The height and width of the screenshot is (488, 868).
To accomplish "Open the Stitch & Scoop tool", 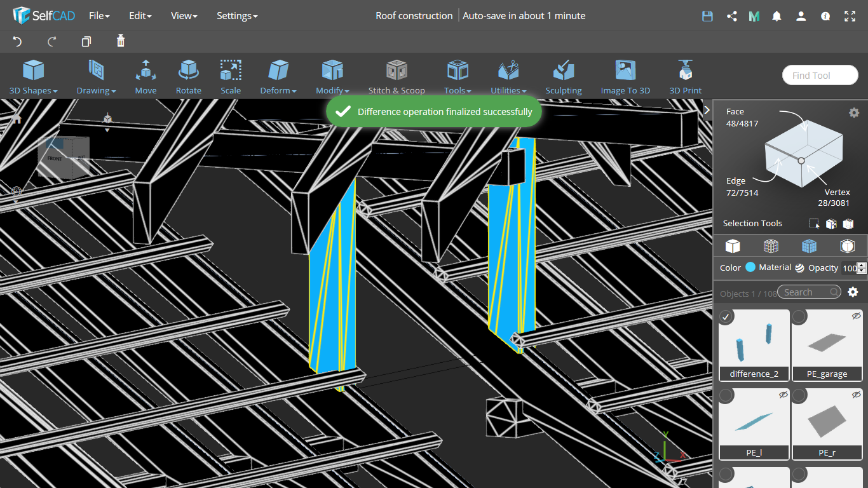I will tap(397, 77).
